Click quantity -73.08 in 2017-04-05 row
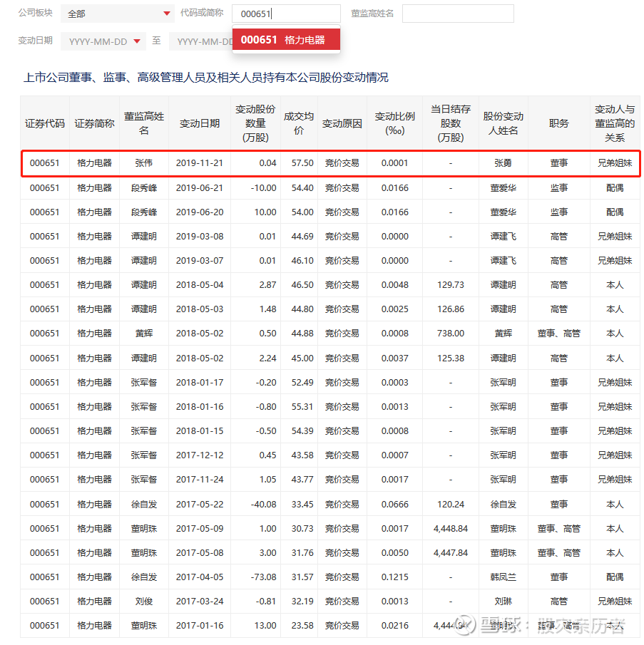Image resolution: width=644 pixels, height=645 pixels. click(263, 577)
